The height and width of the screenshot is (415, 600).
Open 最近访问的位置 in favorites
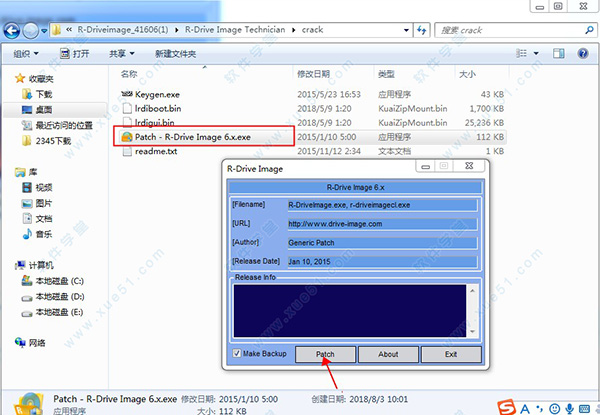64,125
